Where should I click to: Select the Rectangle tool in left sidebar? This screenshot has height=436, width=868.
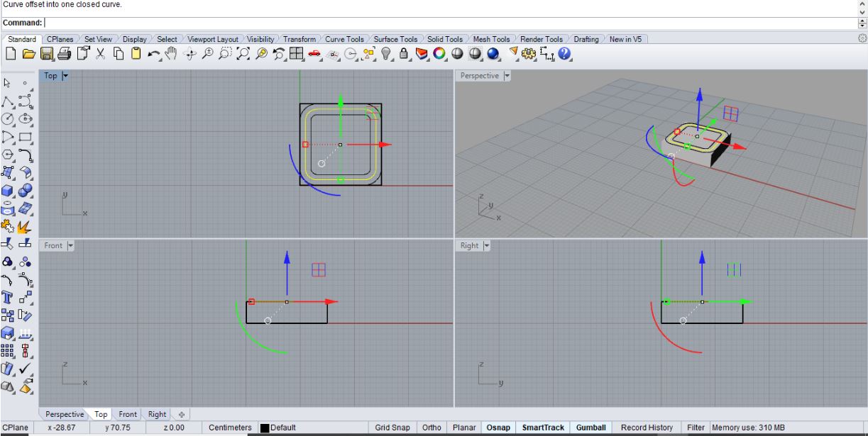(27, 136)
